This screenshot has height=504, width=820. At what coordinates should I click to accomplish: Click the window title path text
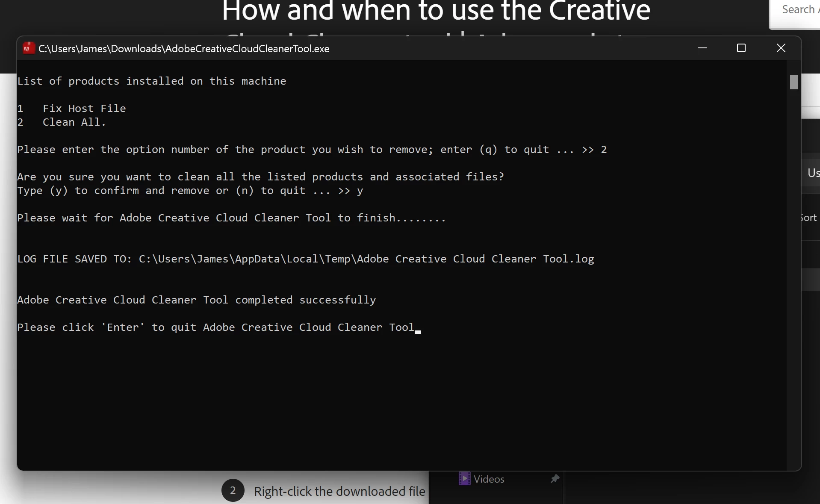pos(184,49)
